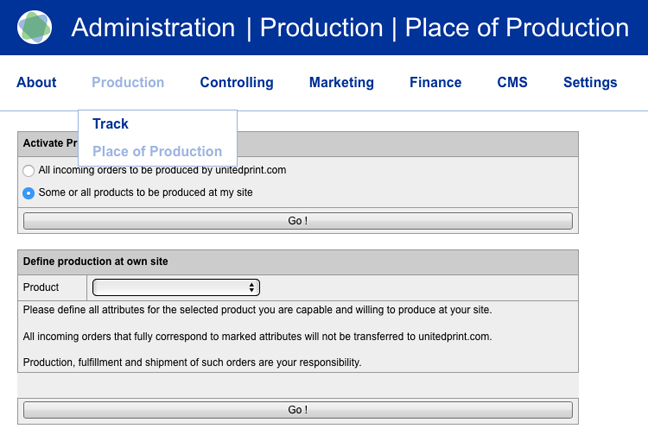Open the About menu
Viewport: 648px width, 435px height.
pyautogui.click(x=36, y=83)
